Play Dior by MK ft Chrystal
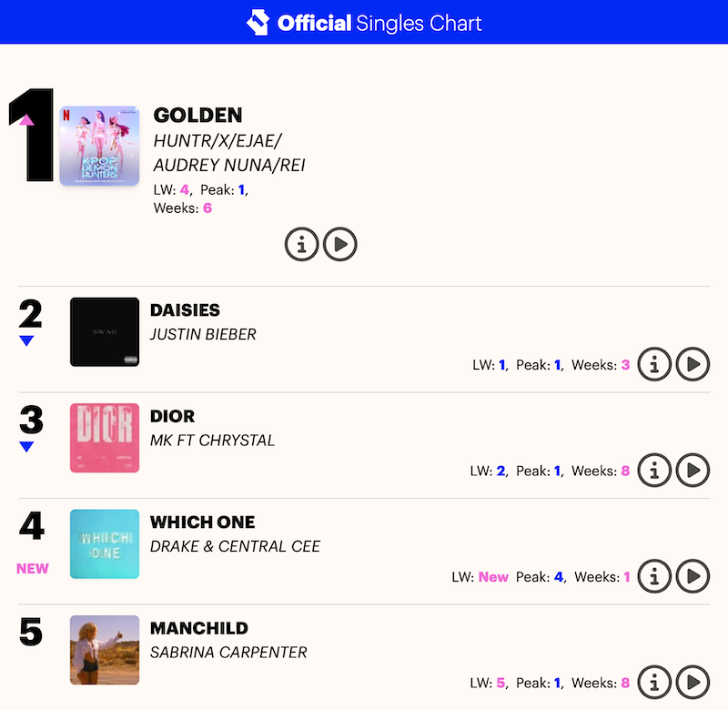The image size is (728, 710). (x=693, y=471)
